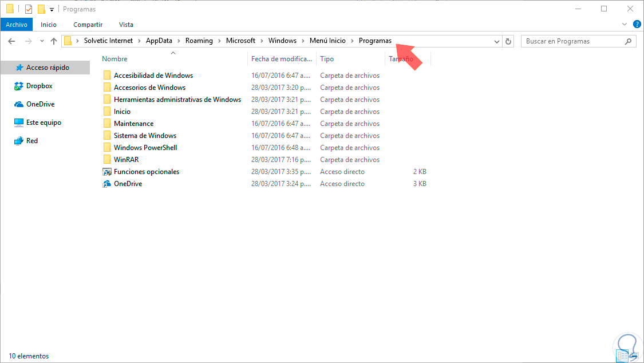Select the file name Windows PowerShell
The width and height of the screenshot is (644, 363).
click(145, 147)
